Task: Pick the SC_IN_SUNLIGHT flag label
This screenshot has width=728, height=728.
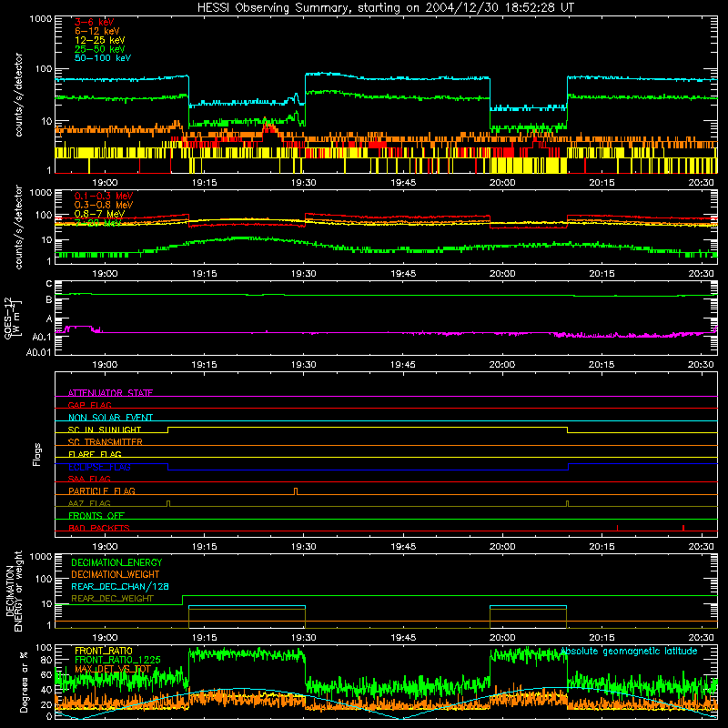Action: (x=105, y=430)
